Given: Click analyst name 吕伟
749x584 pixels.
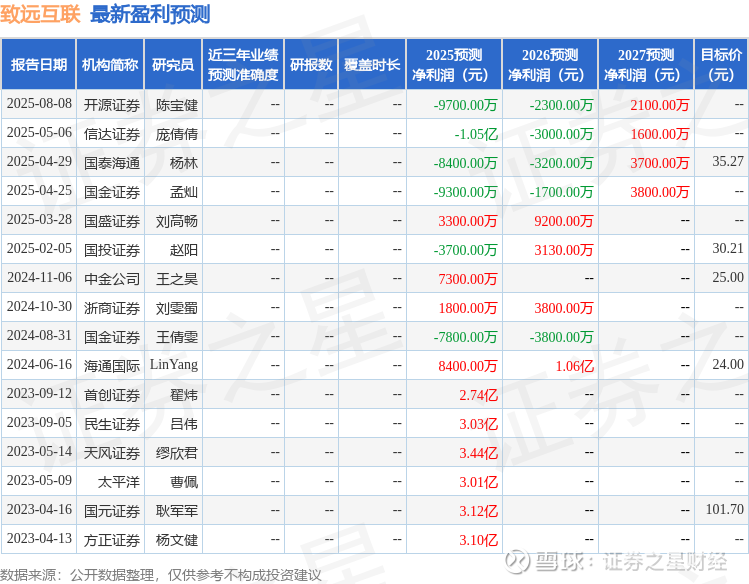Looking at the screenshot, I should [184, 424].
